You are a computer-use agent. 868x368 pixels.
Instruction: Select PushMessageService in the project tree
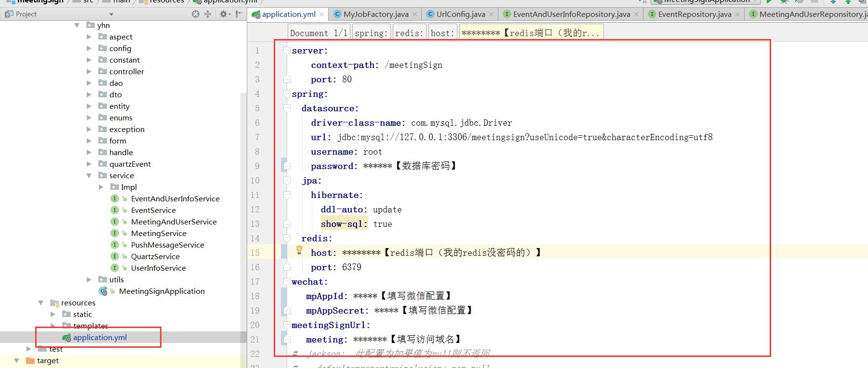pyautogui.click(x=167, y=245)
